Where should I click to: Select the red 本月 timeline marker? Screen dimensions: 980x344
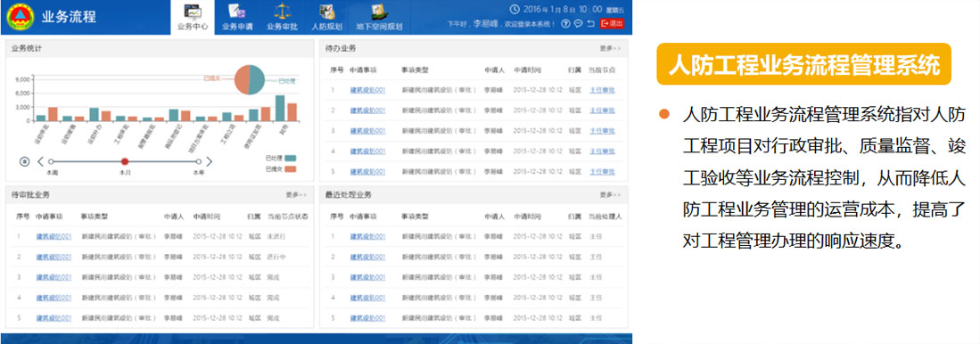click(x=124, y=161)
